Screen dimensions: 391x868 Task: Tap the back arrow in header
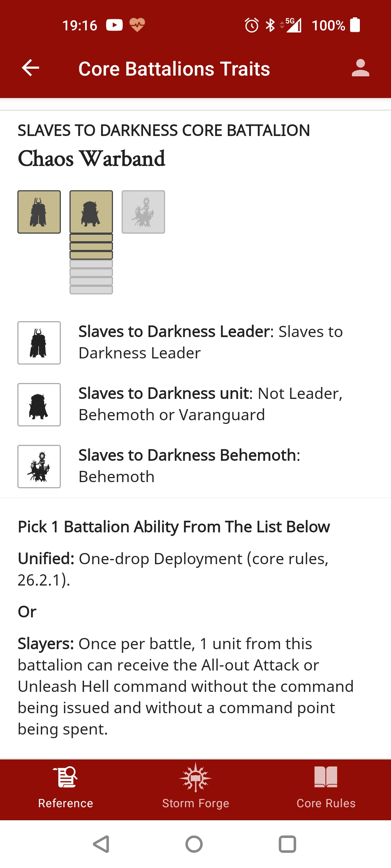(x=30, y=68)
